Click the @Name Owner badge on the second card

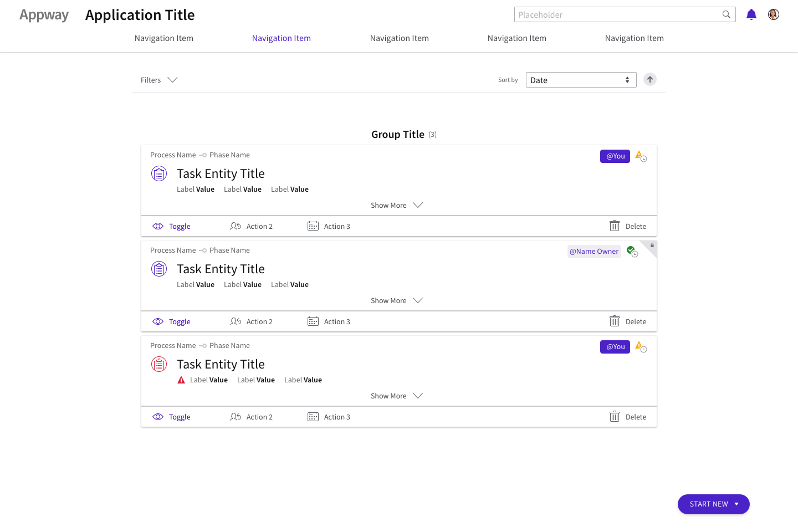pos(594,251)
